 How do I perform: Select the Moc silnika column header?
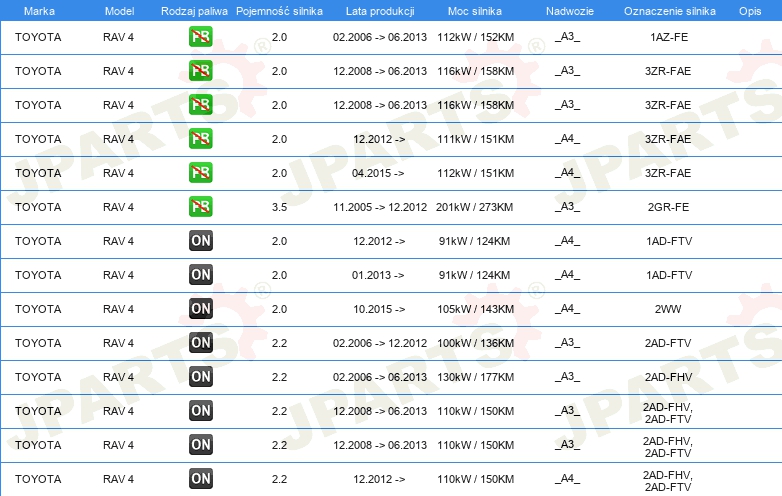click(x=475, y=11)
